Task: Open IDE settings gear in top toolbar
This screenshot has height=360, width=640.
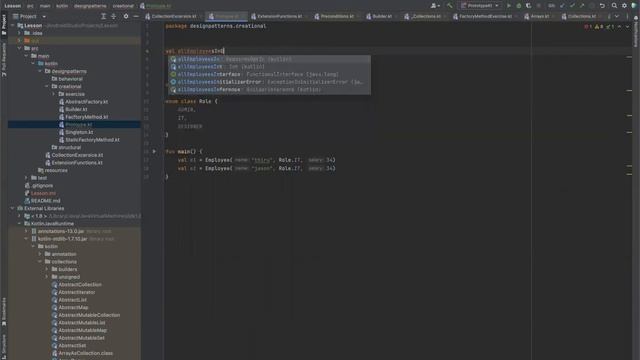Action: point(624,6)
